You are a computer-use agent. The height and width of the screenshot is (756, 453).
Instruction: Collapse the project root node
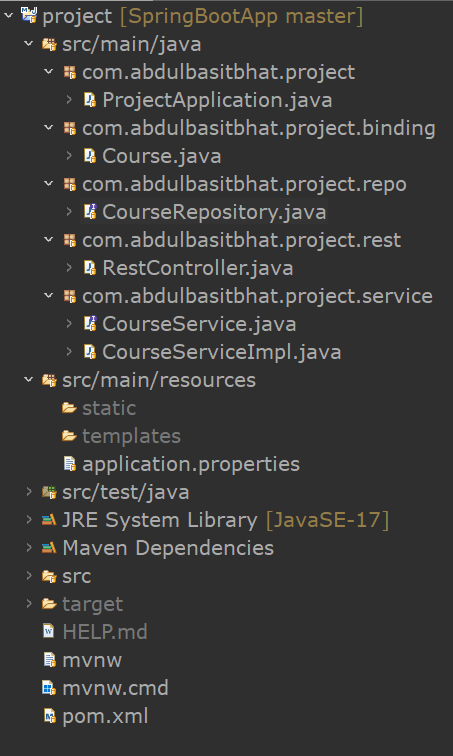pos(8,16)
